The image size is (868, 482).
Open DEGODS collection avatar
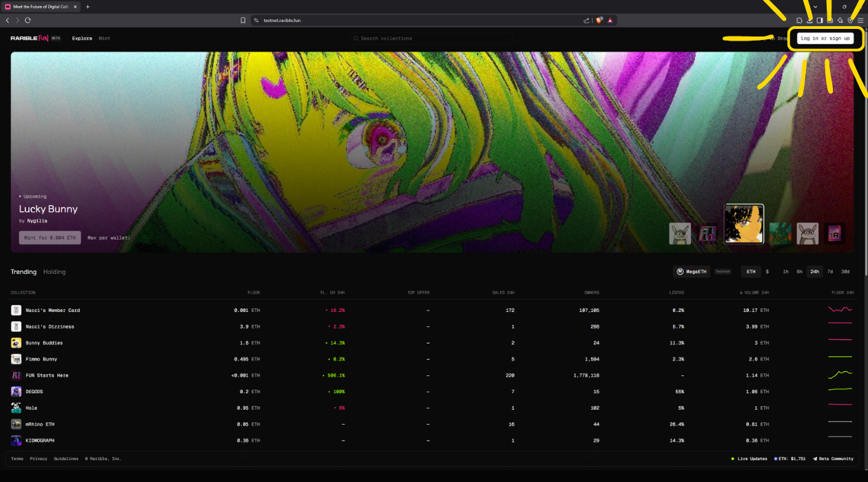tap(16, 392)
